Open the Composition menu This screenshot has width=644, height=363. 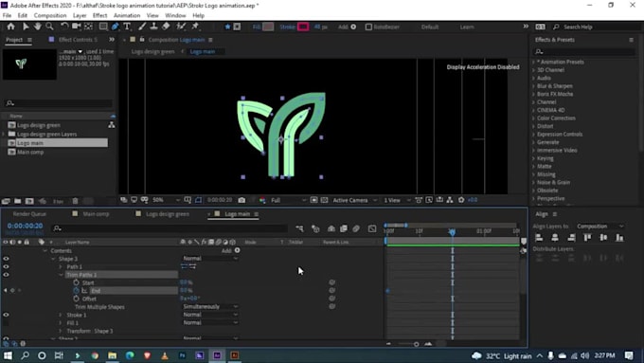[50, 15]
